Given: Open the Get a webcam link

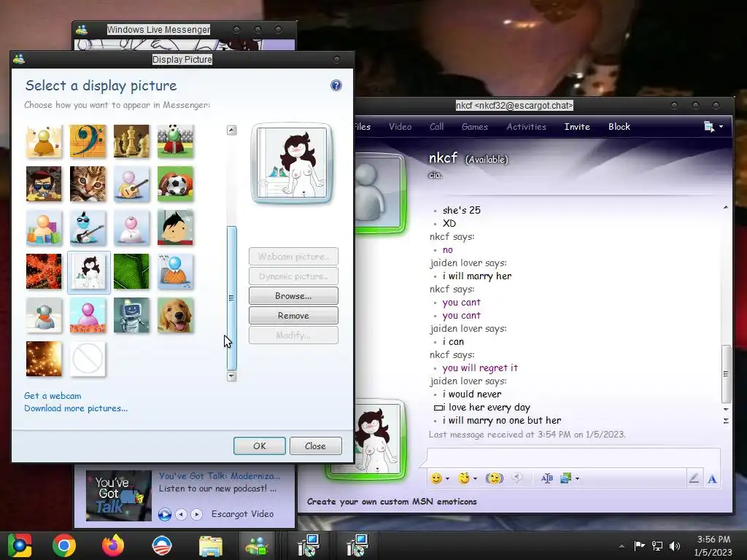Looking at the screenshot, I should (x=53, y=396).
